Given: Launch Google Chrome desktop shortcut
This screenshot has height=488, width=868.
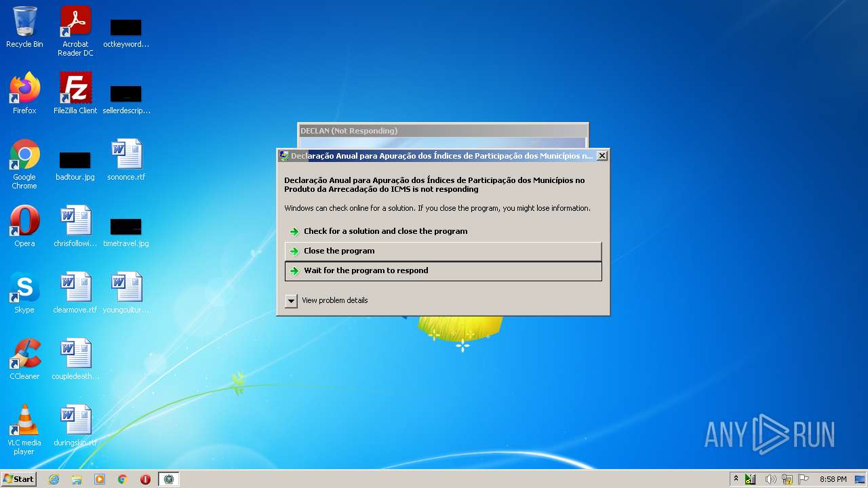Looking at the screenshot, I should [24, 164].
